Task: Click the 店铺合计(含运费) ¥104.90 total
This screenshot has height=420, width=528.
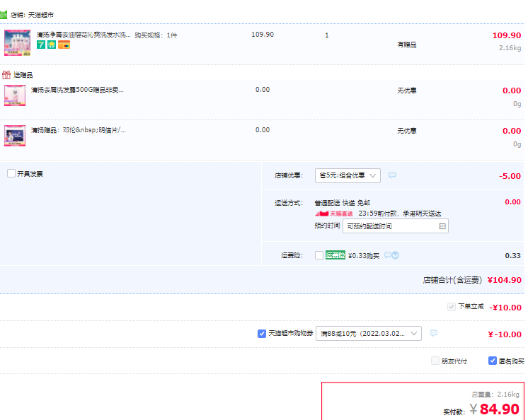Action: pos(472,280)
